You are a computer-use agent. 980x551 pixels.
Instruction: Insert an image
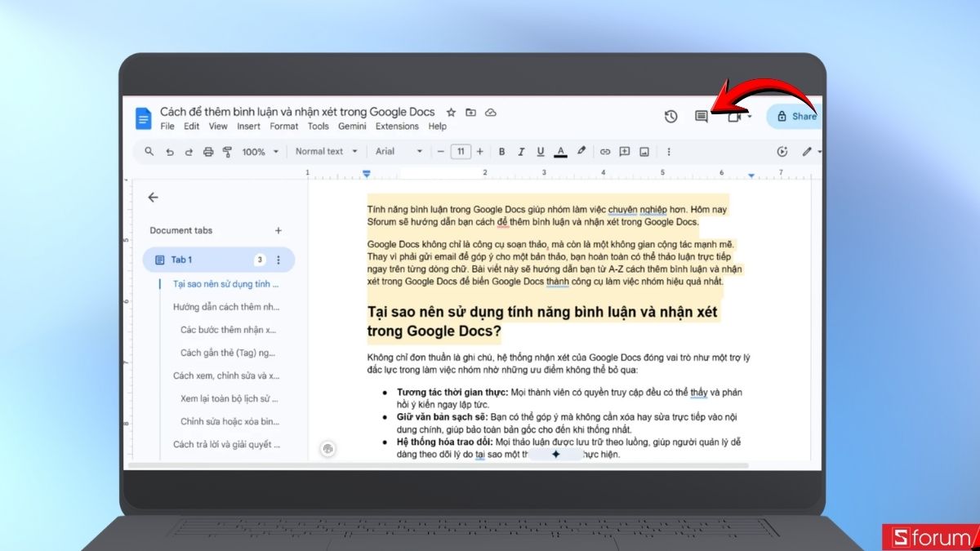[644, 151]
